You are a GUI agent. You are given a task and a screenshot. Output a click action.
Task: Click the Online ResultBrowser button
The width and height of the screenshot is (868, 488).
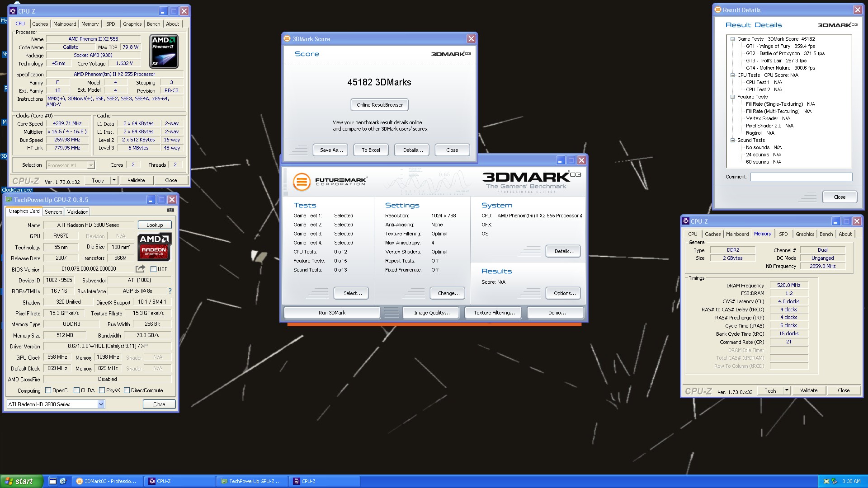(x=380, y=105)
